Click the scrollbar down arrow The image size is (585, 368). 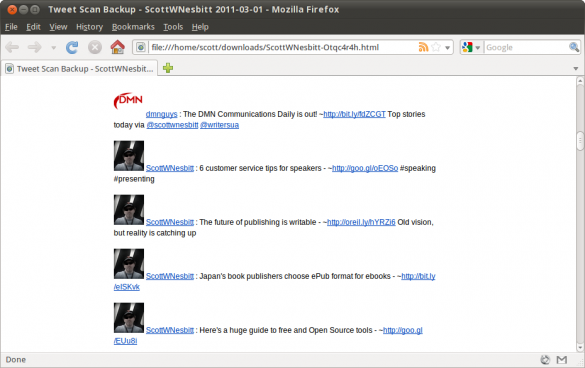point(580,347)
